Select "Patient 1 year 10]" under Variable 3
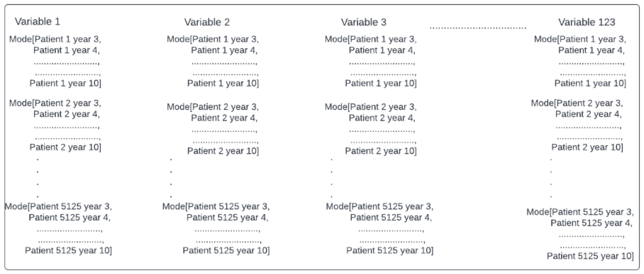Image resolution: width=644 pixels, height=274 pixels. pyautogui.click(x=381, y=83)
